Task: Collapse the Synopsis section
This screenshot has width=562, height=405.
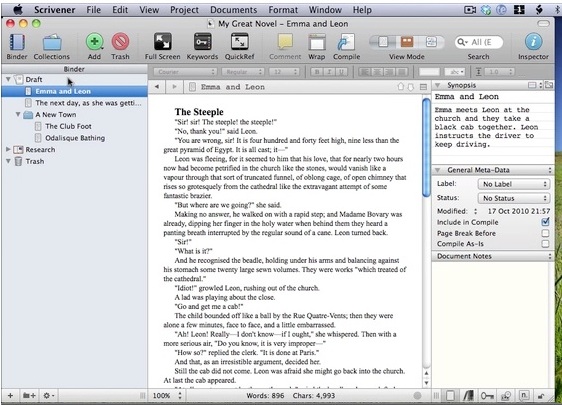Action: click(x=437, y=85)
